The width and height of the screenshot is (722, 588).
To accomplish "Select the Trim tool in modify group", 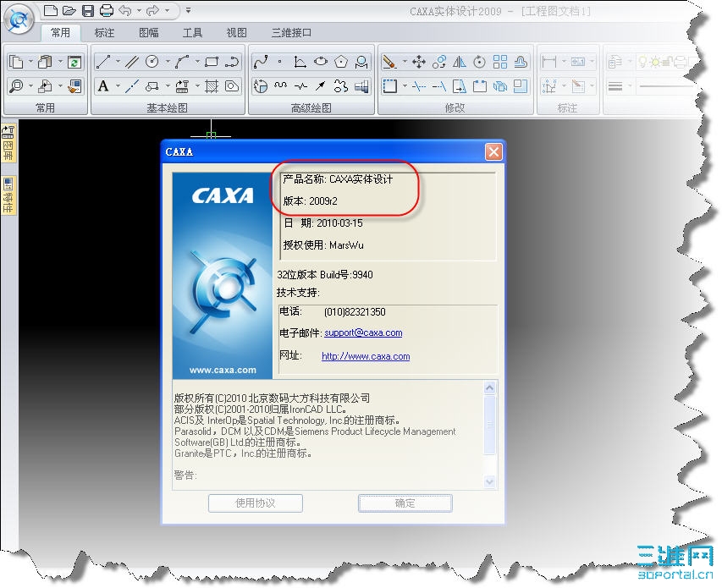I will [419, 86].
